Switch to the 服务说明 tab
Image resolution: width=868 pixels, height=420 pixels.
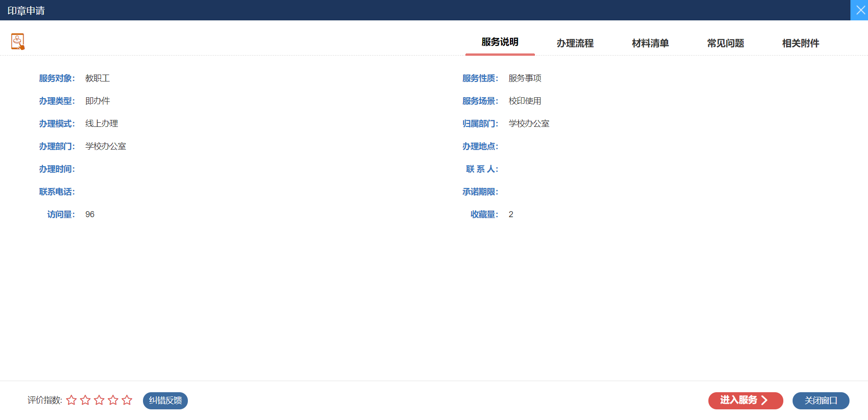pos(500,43)
